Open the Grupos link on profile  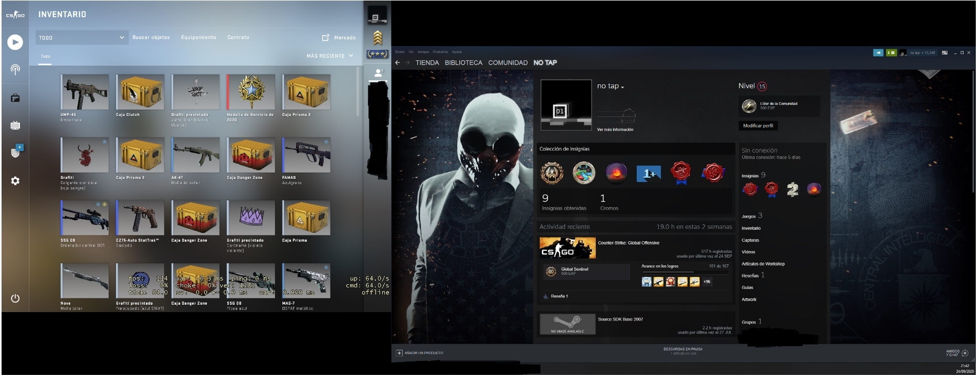751,322
